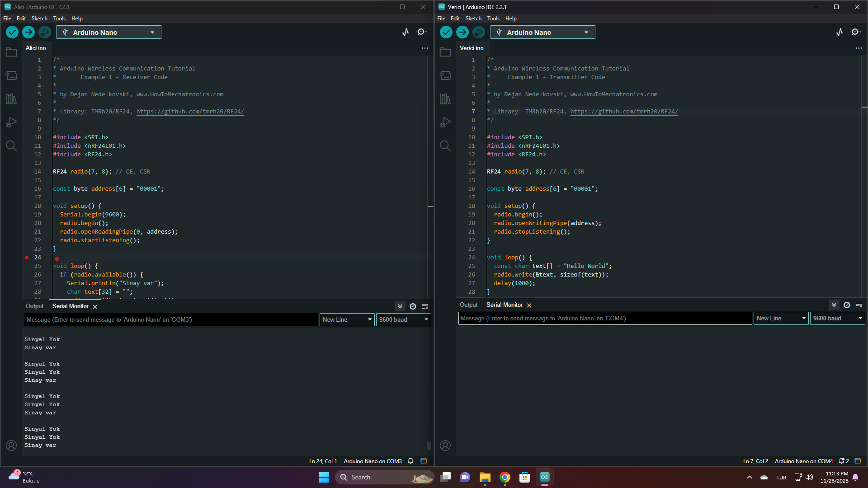Click Upload button in Alici window
The height and width of the screenshot is (488, 868).
pos(28,32)
